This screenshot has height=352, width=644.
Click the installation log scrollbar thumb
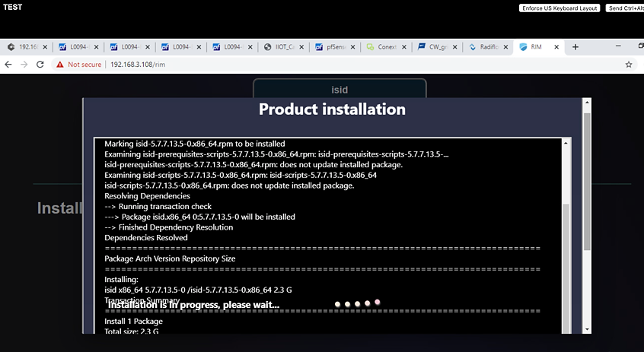[x=566, y=268]
